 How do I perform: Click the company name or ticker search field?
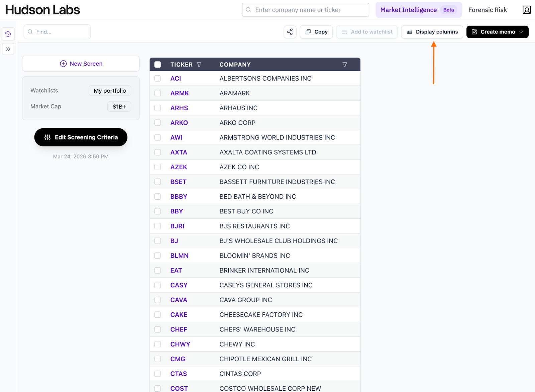(305, 10)
